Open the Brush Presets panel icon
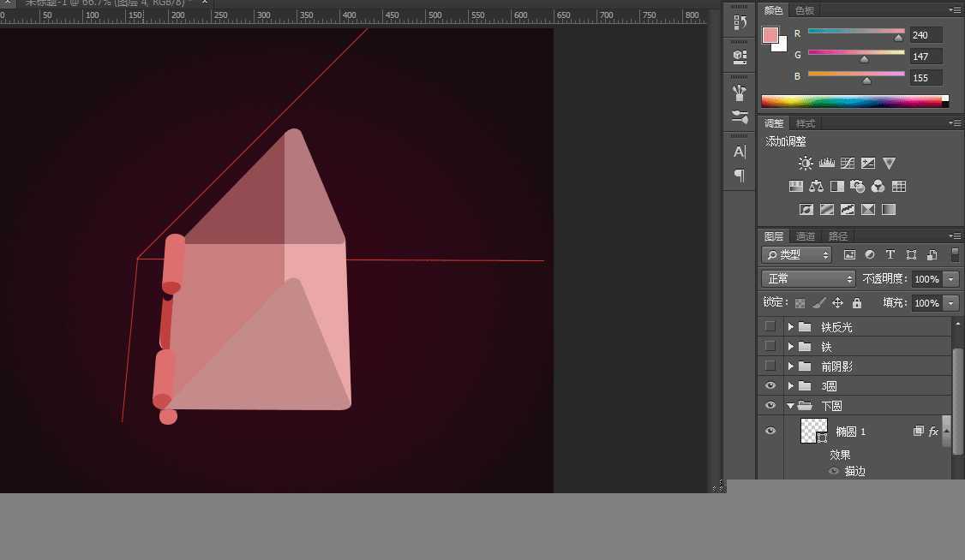Image resolution: width=965 pixels, height=560 pixels. point(740,116)
